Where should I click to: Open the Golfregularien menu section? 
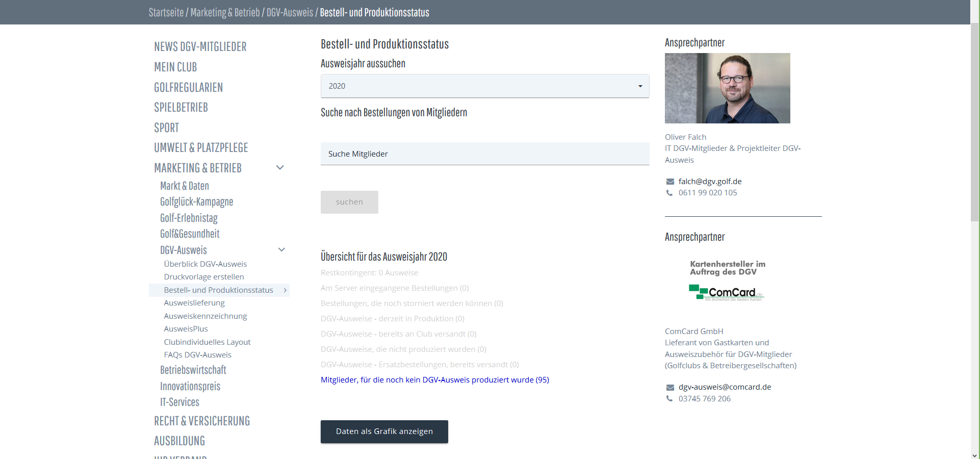coord(188,87)
